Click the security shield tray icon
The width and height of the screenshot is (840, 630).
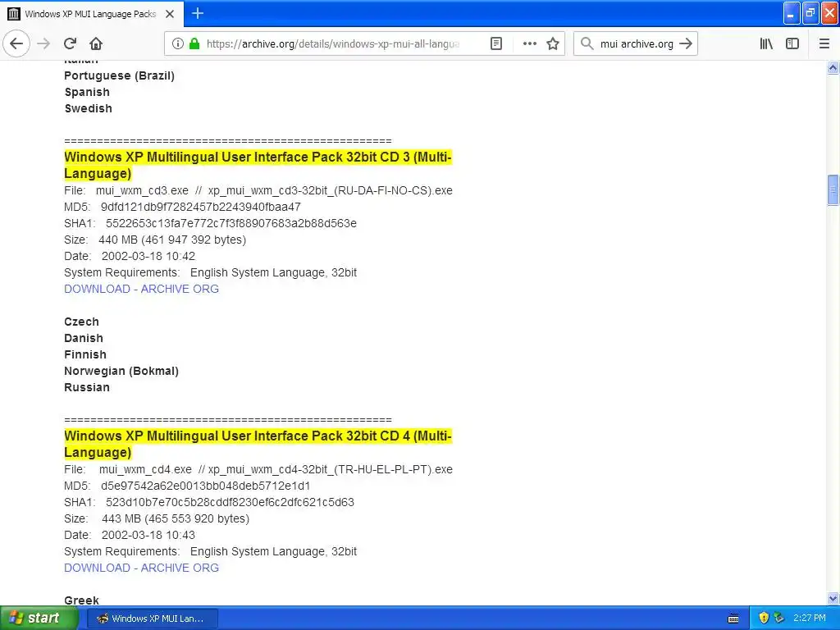click(764, 619)
